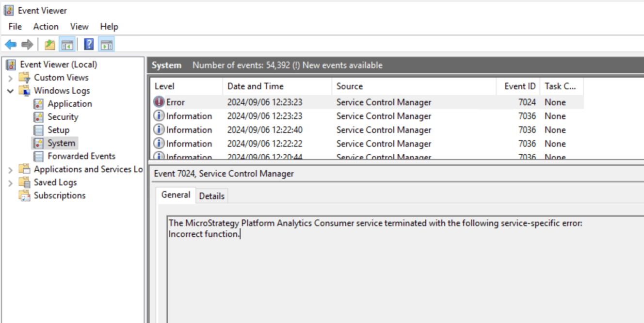Screen dimensions: 644x323
Task: Click Source cell of the Error row
Action: click(x=384, y=102)
